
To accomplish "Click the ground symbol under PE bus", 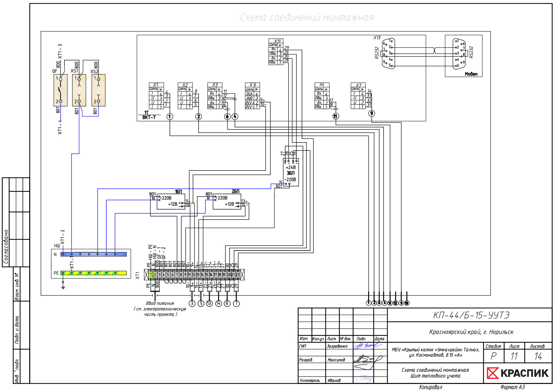I will pyautogui.click(x=63, y=287).
